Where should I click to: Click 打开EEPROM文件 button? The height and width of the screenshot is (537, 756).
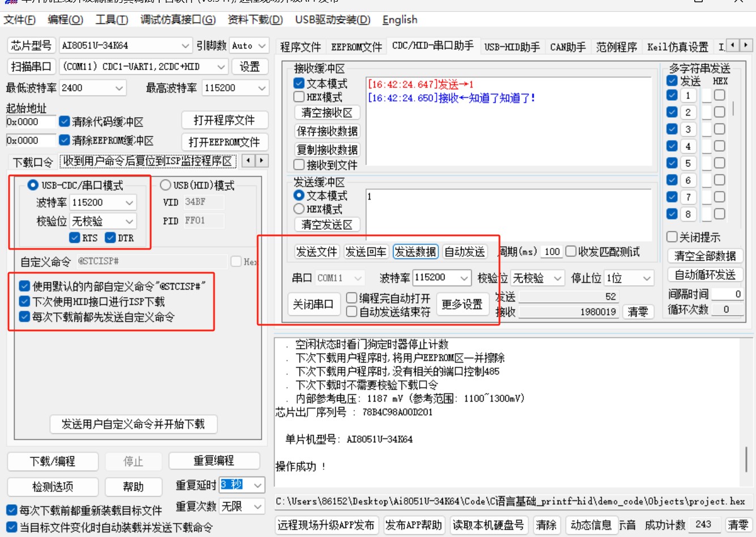tap(224, 141)
